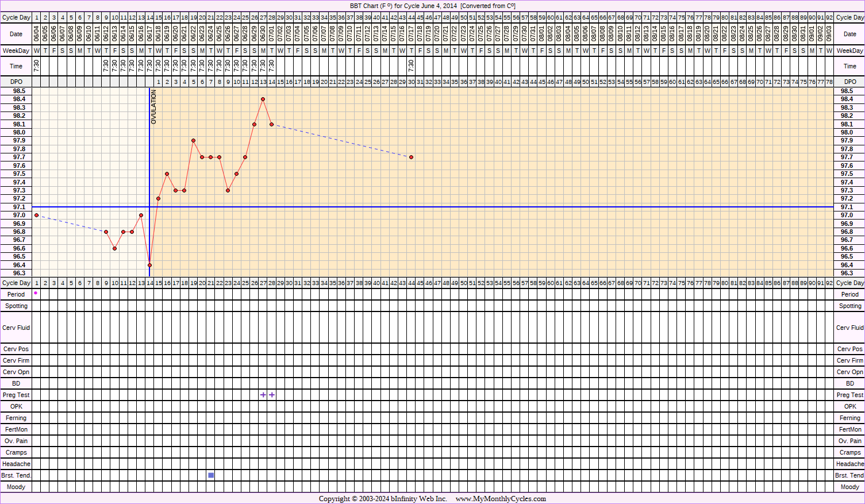Click the 06/04 date header cell
Screen dimensions: 865x504
coord(37,34)
